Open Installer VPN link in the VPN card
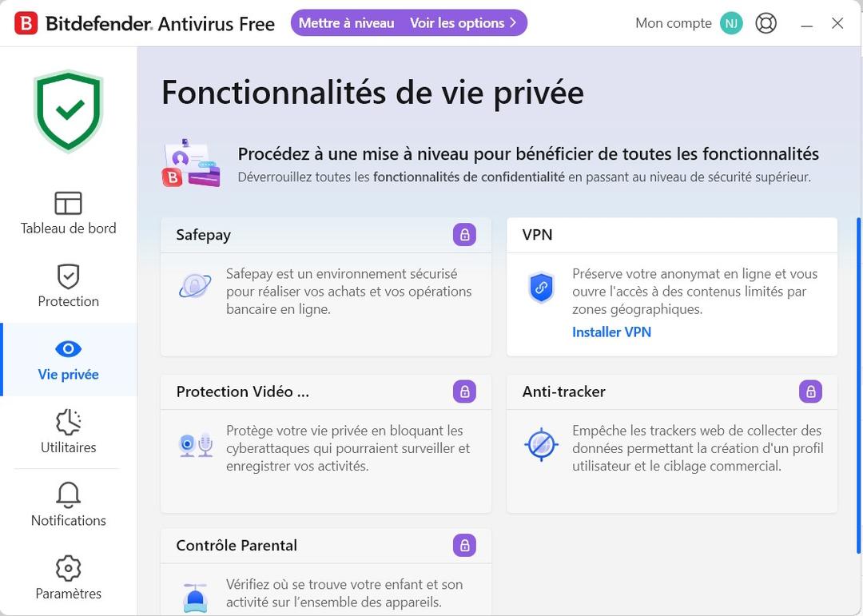This screenshot has height=616, width=863. 611,332
